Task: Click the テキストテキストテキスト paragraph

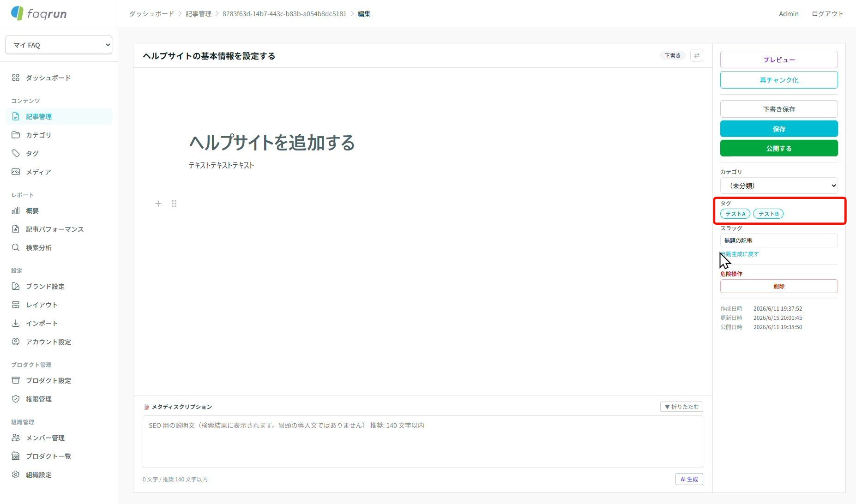Action: pyautogui.click(x=221, y=165)
